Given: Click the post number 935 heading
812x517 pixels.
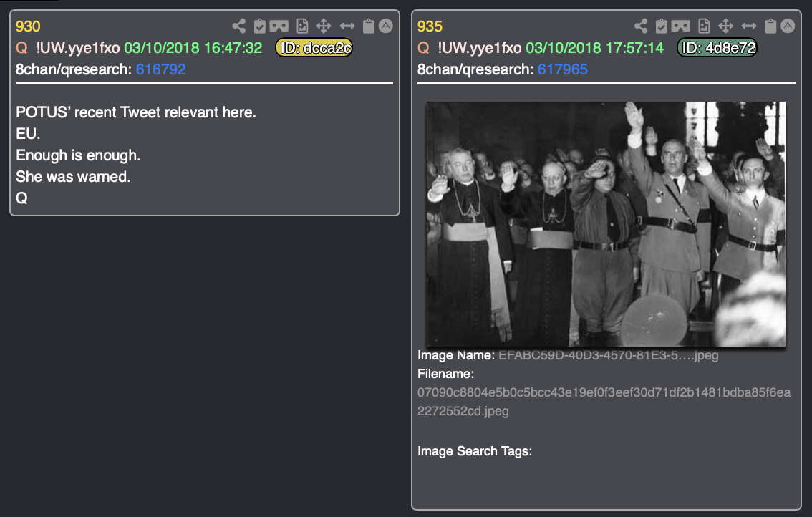Looking at the screenshot, I should pos(430,26).
